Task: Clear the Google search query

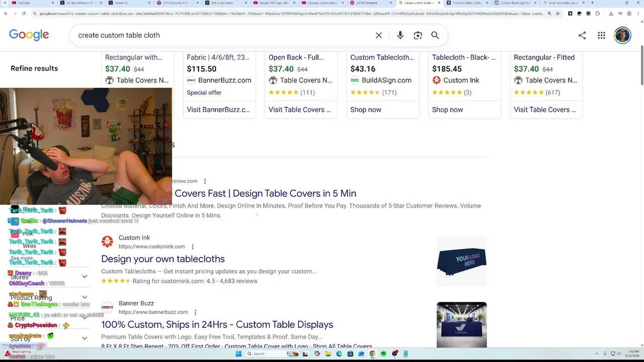Action: 379,35
